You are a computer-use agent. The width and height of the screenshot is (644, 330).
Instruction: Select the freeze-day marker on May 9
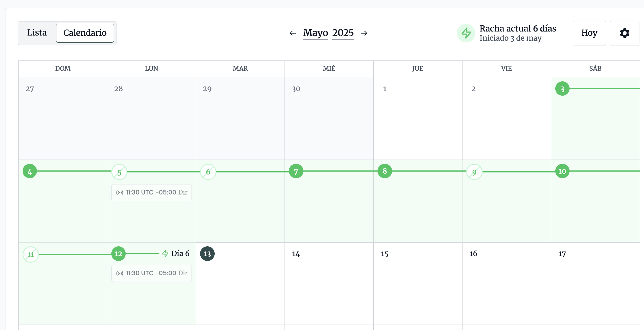[474, 172]
